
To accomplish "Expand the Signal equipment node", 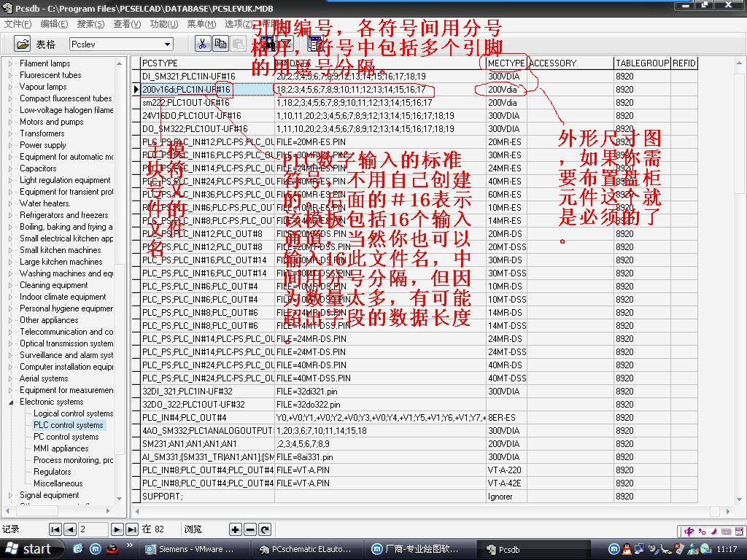I will coord(10,495).
